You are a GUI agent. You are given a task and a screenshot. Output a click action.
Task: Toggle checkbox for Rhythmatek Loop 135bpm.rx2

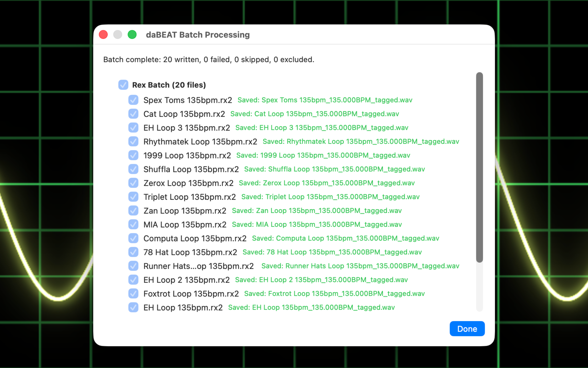coord(133,141)
